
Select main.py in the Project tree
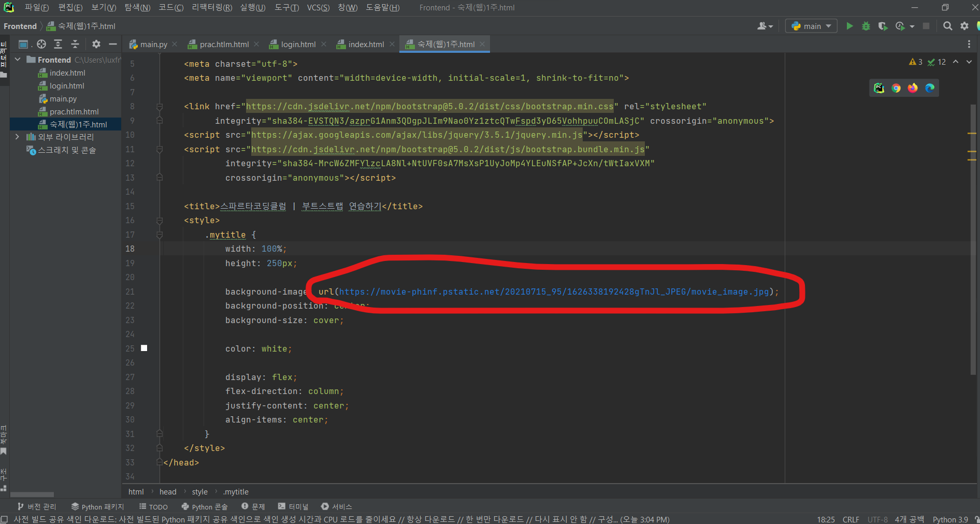click(63, 98)
